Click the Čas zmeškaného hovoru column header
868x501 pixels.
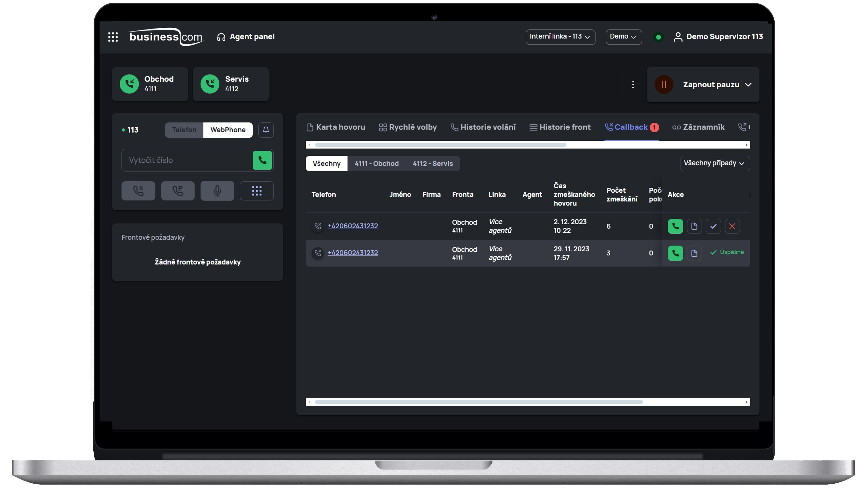pos(574,195)
